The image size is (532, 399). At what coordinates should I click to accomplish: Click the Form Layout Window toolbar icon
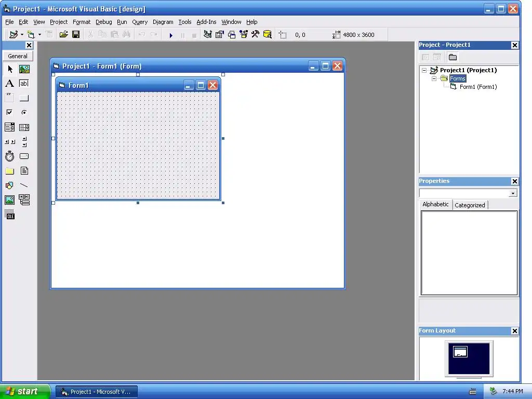[232, 35]
